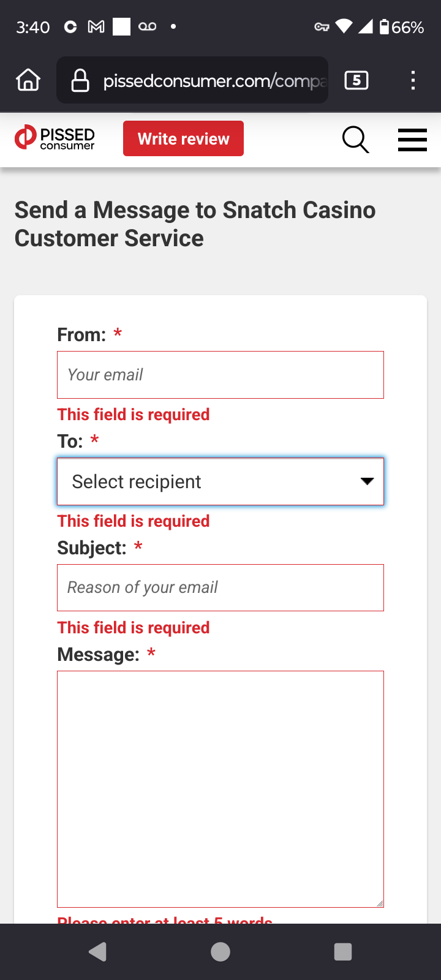Grab the message box resize handle
441x980 pixels.
coord(380,903)
